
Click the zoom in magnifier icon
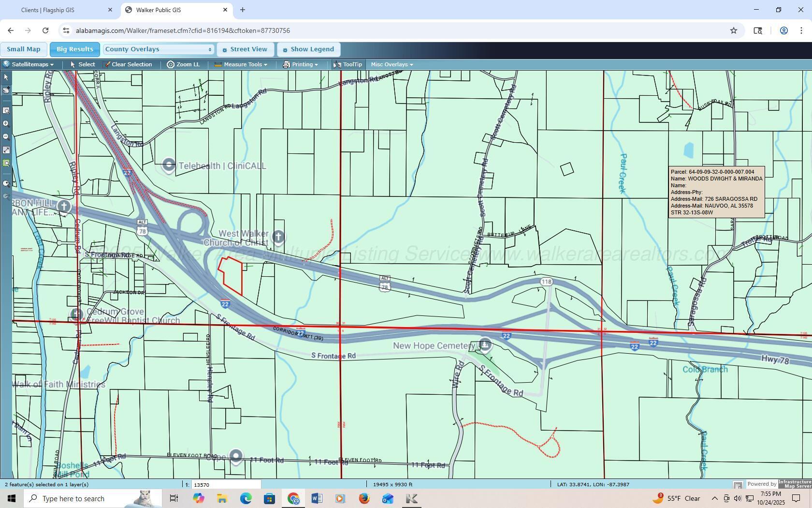[6, 124]
